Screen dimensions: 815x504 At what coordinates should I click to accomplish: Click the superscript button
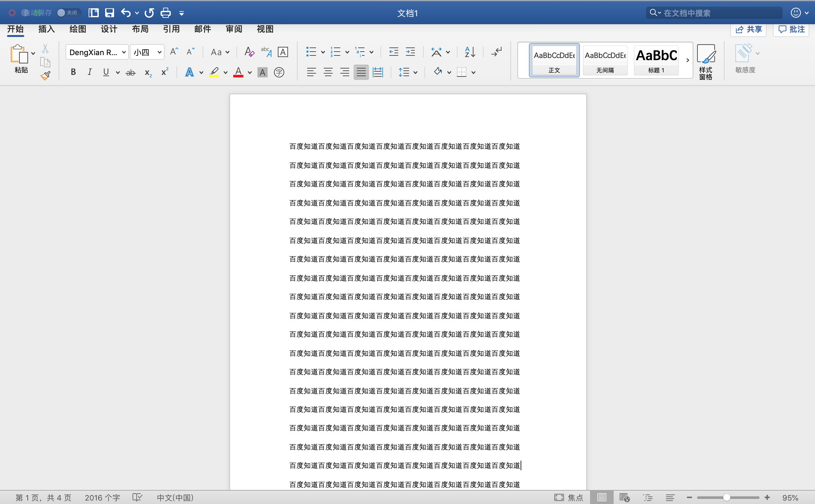[165, 72]
